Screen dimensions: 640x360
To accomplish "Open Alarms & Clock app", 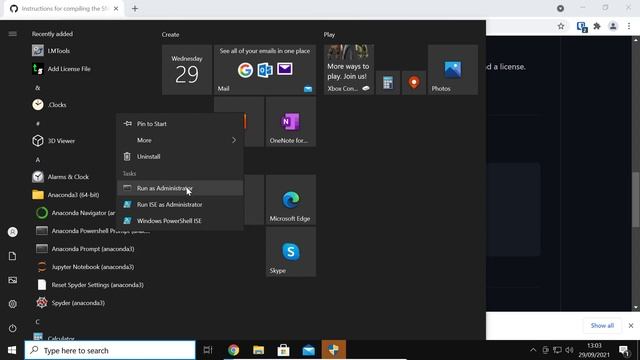I will tap(68, 177).
